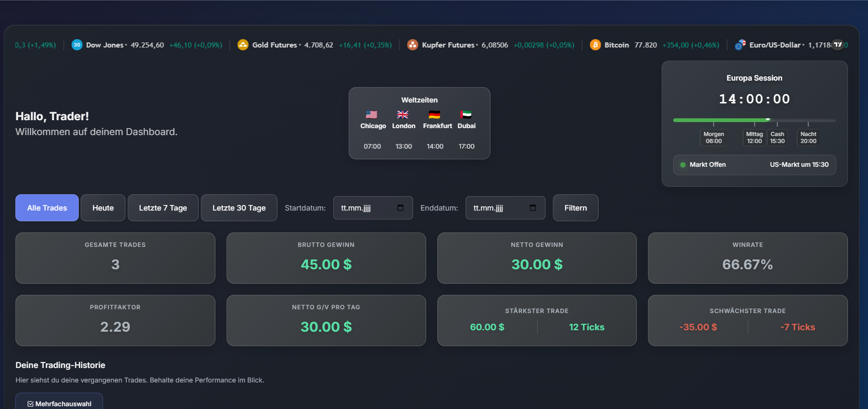Click the session progress bar

(754, 120)
